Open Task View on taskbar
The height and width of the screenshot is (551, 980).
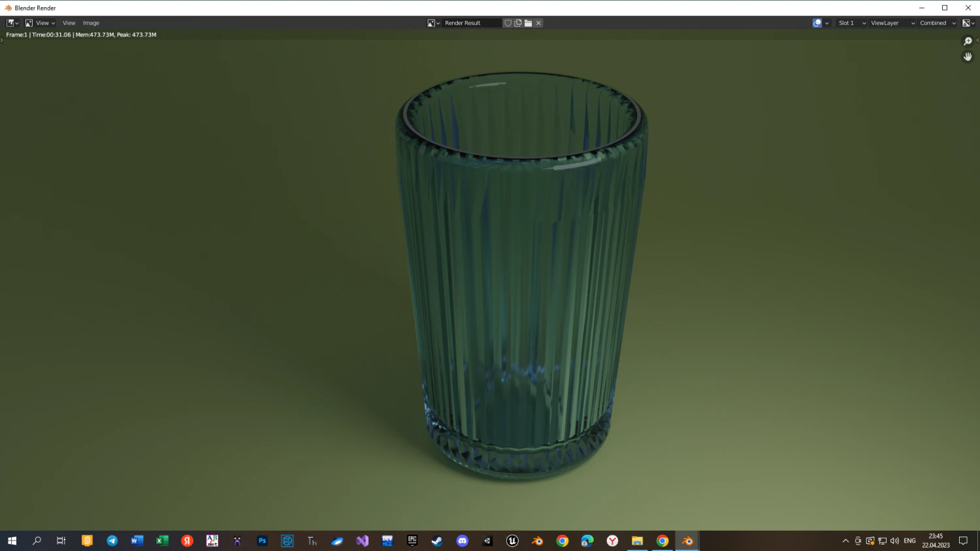pos(61,541)
